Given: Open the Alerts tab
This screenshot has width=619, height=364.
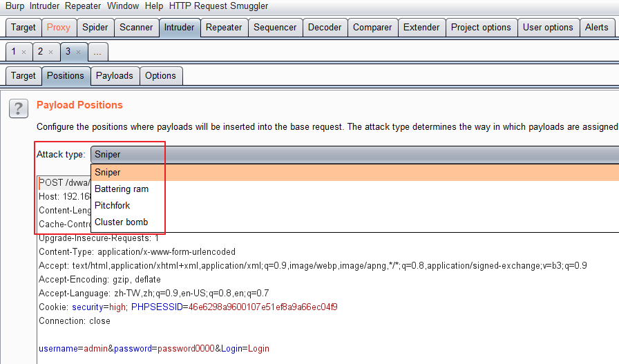Looking at the screenshot, I should pos(596,27).
